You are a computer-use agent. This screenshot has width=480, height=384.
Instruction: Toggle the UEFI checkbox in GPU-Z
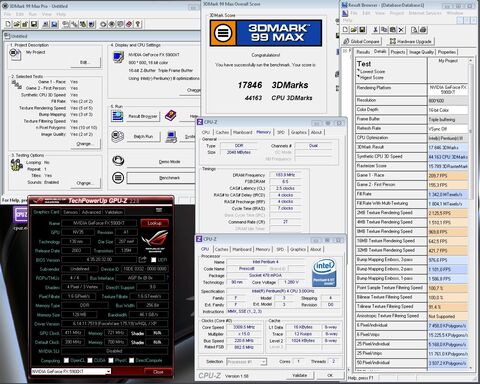tap(153, 260)
